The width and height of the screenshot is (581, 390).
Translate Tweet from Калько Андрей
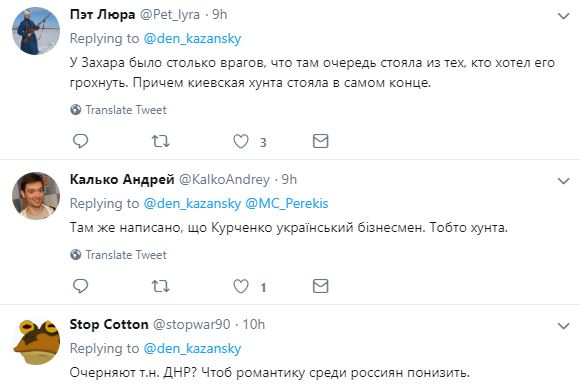point(119,255)
